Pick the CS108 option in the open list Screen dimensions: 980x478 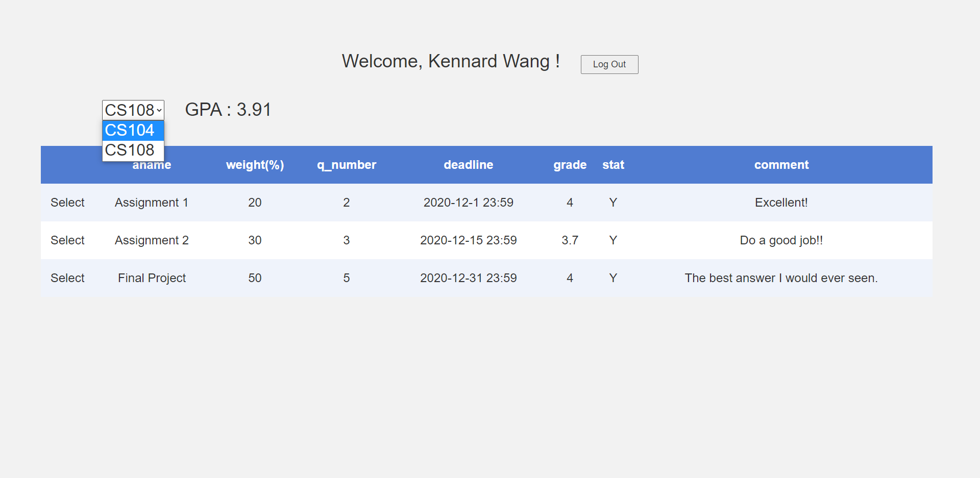click(x=133, y=150)
